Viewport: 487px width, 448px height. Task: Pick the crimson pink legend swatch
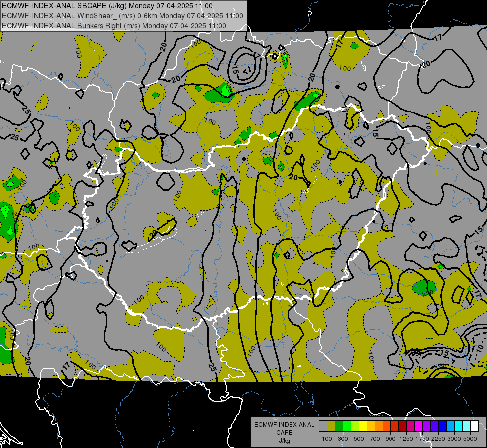pyautogui.click(x=410, y=426)
